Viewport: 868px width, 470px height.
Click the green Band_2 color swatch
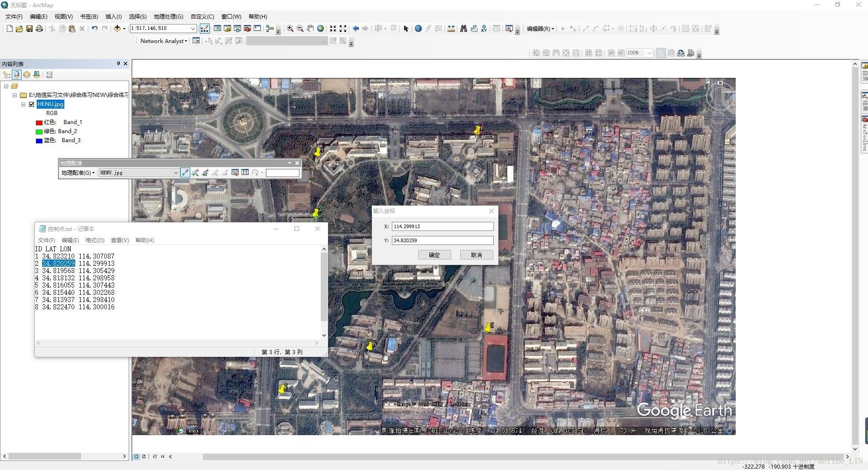point(39,132)
